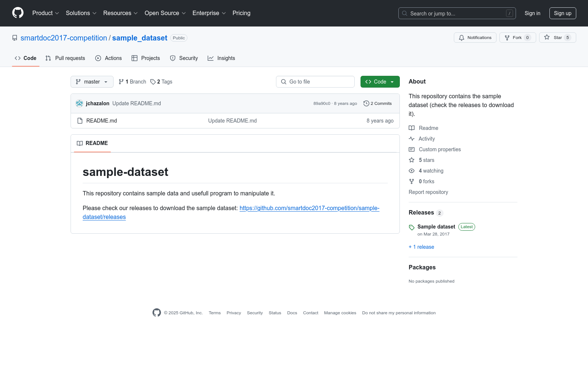Click the GitHub logo in header
The width and height of the screenshot is (588, 368).
click(x=18, y=13)
